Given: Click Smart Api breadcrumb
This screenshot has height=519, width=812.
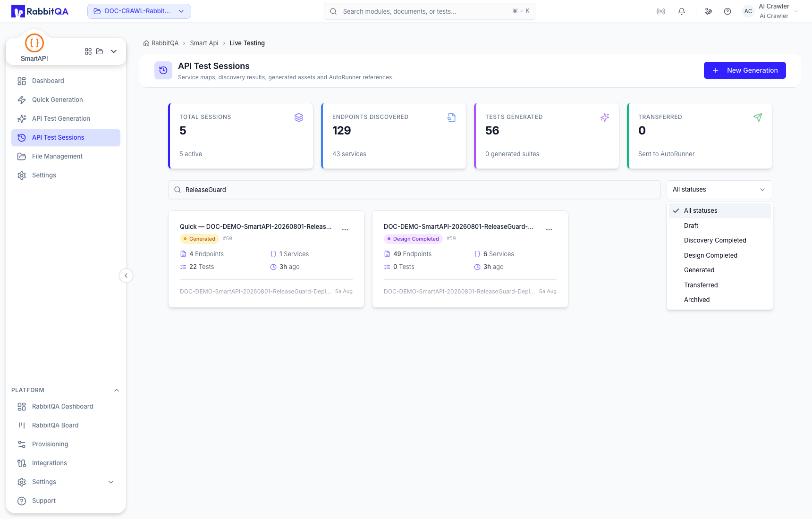Looking at the screenshot, I should click(204, 43).
